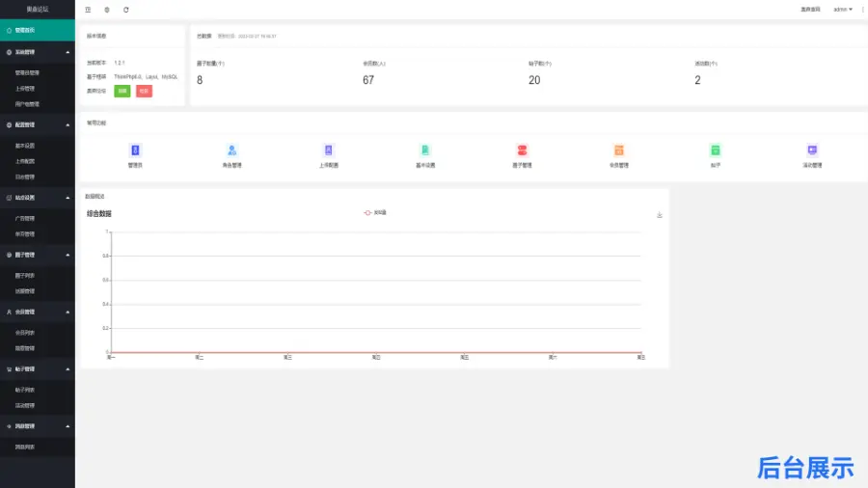This screenshot has width=868, height=488.
Task: Download the chart using the download icon
Action: pyautogui.click(x=660, y=215)
